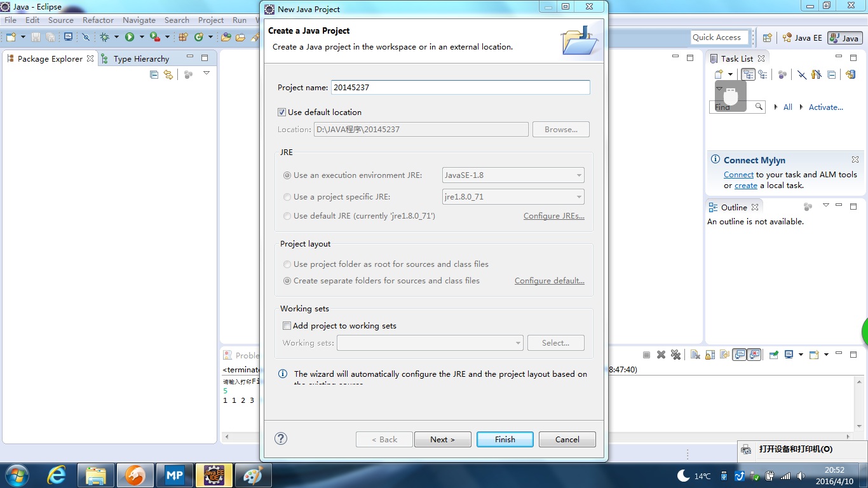Click the New Java Package icon
Viewport: 868px width, 488px height.
[x=183, y=37]
